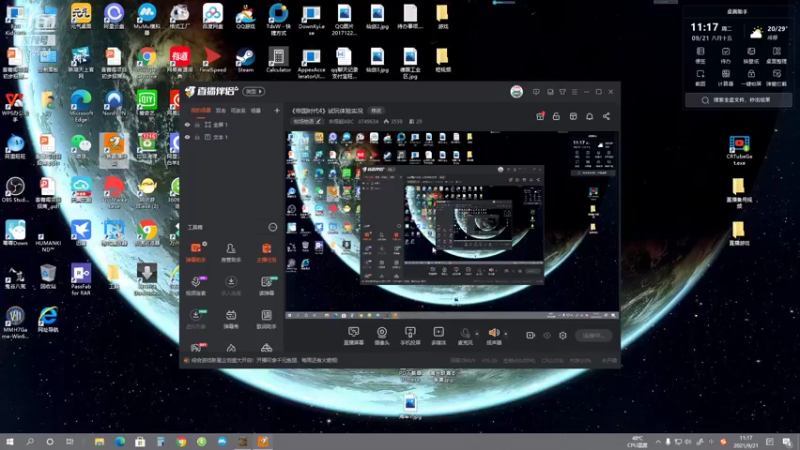Toggle preview eye icon beside settings gear

547,335
